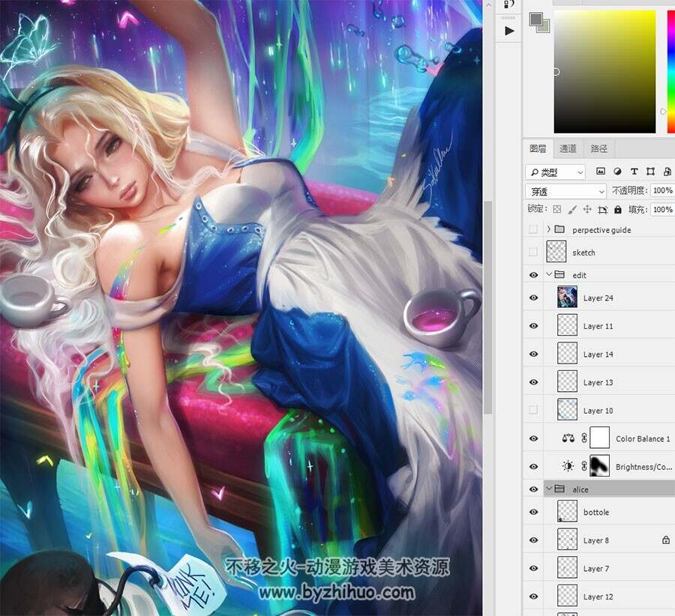
Task: Click the foreground color swatch
Action: [536, 19]
